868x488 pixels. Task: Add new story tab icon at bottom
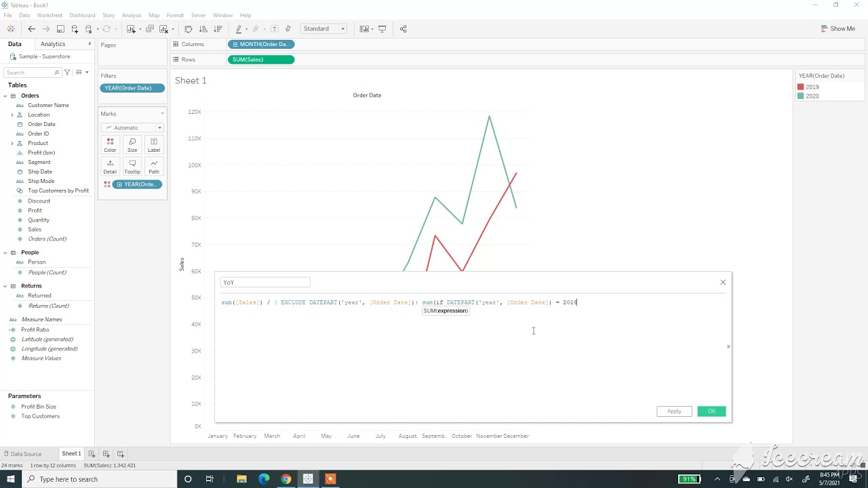pos(121,454)
